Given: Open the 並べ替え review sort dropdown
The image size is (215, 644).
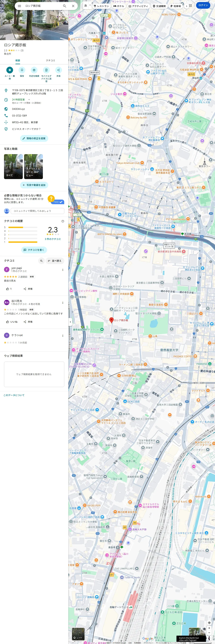Looking at the screenshot, I should pos(55,261).
